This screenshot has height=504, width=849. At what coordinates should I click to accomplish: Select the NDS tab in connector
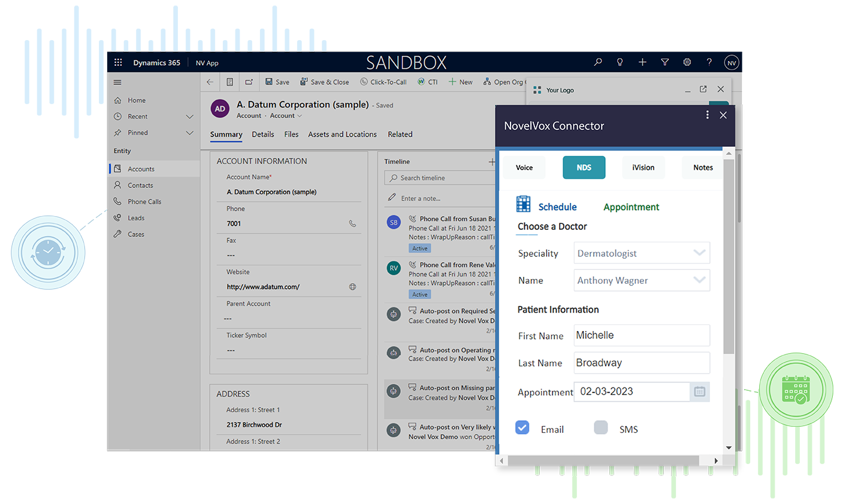pyautogui.click(x=584, y=168)
